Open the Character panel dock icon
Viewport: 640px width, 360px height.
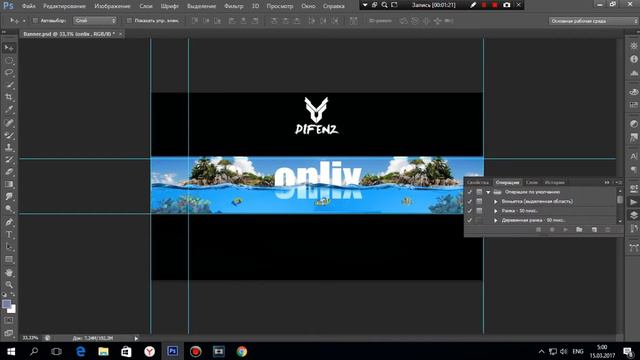pyautogui.click(x=633, y=156)
